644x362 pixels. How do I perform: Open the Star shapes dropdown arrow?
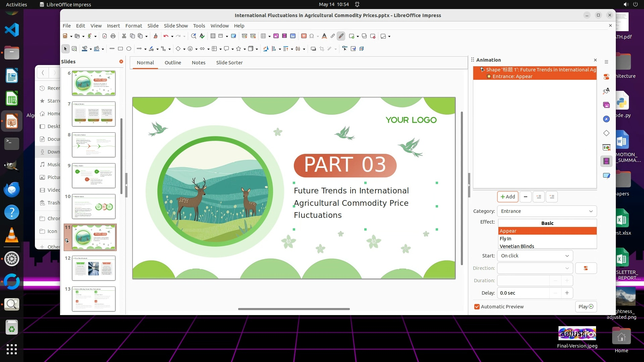(245, 49)
